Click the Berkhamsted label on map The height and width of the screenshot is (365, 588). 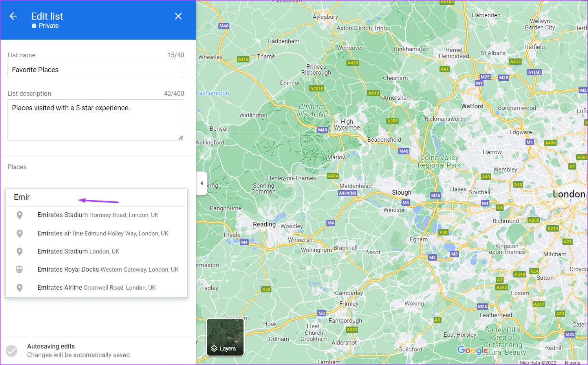tap(411, 49)
